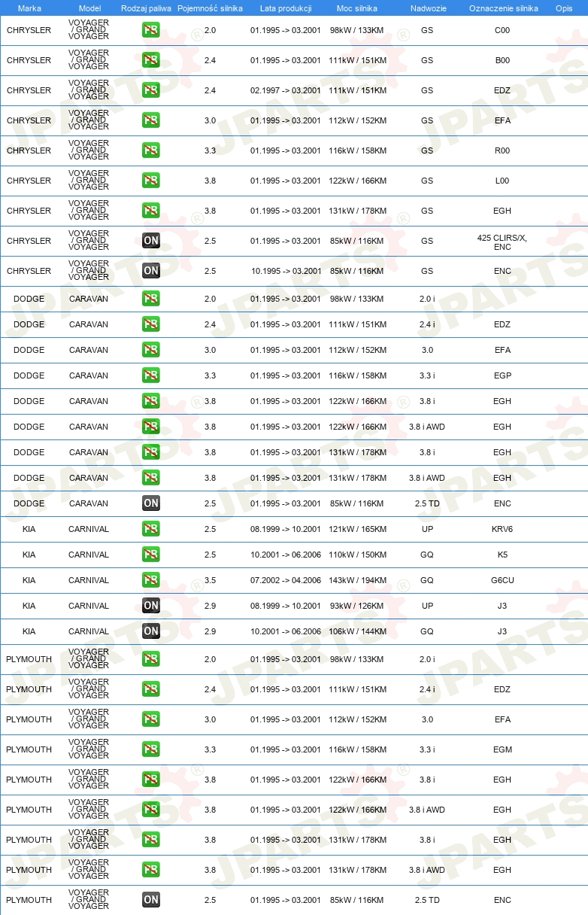Screen dimensions: 588x915
Task: Select petrol icon in Plymouth 3.0 EFA row
Action: click(150, 719)
